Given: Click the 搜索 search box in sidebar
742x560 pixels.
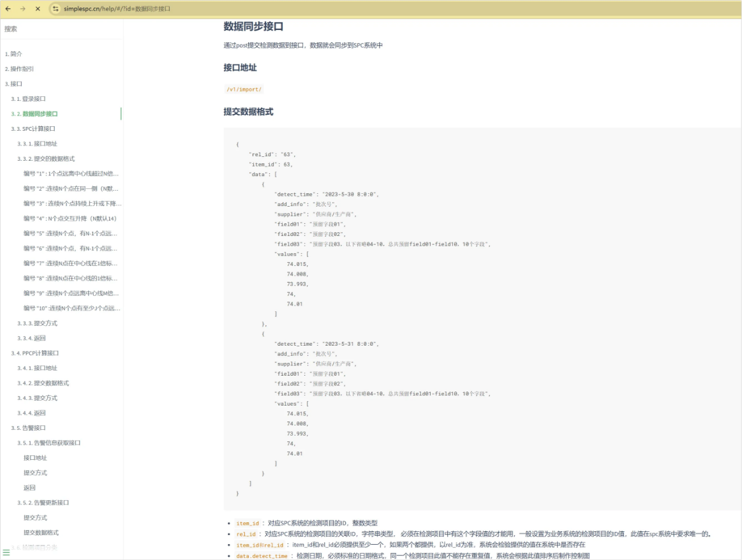Looking at the screenshot, I should point(61,29).
